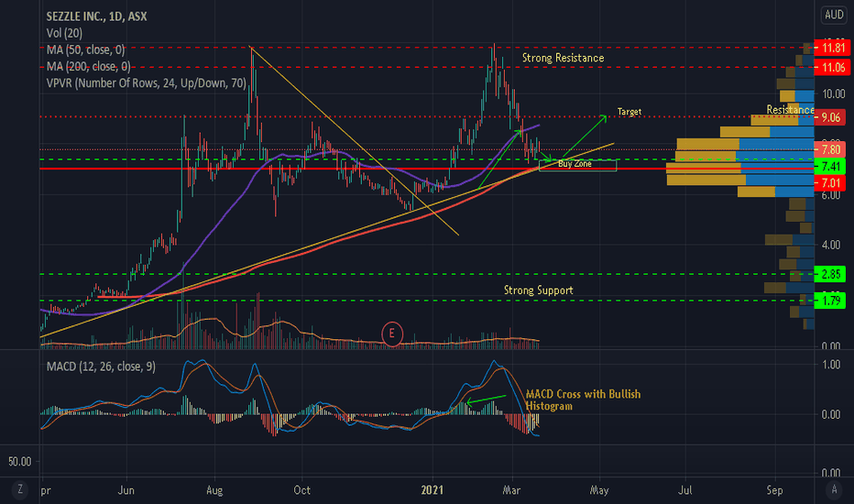Select the Target text annotation
The image size is (854, 504).
[630, 112]
